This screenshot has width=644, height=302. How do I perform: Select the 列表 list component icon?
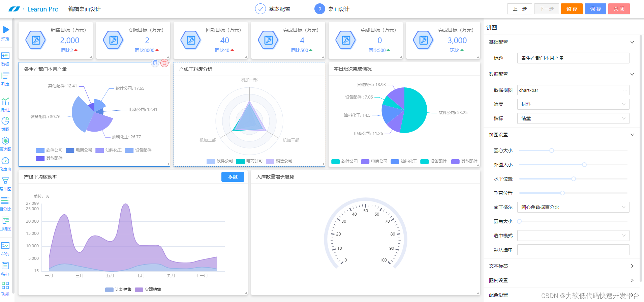click(5, 76)
